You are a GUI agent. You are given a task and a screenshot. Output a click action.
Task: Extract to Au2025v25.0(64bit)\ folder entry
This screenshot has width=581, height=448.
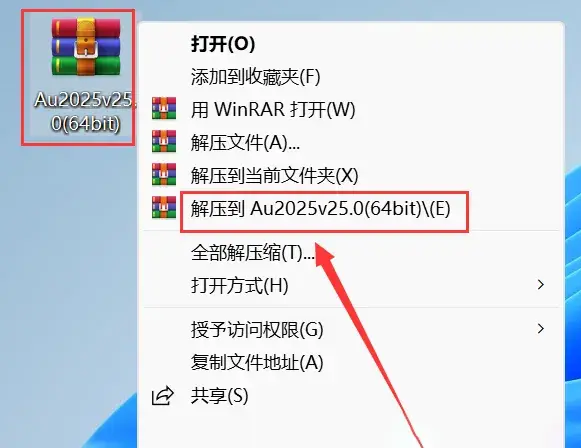coord(351,208)
